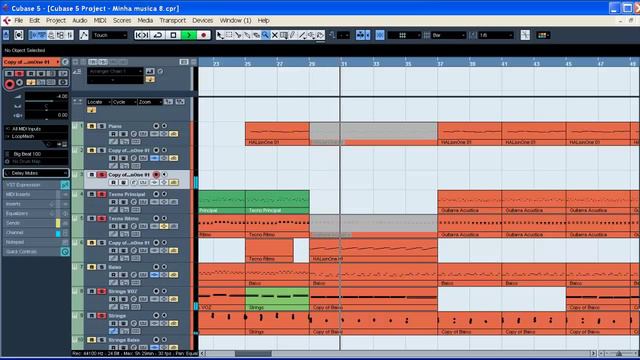
Task: Open the Transport menu
Action: coord(172,20)
